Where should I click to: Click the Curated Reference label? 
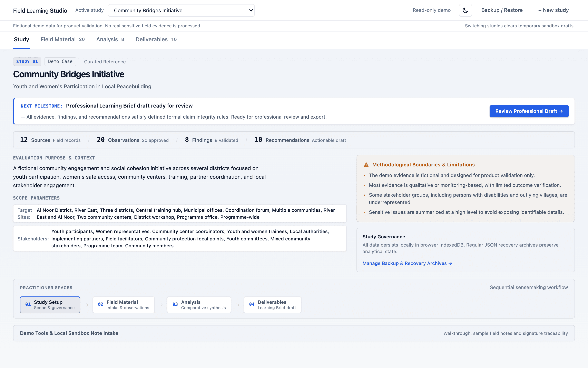pyautogui.click(x=105, y=62)
